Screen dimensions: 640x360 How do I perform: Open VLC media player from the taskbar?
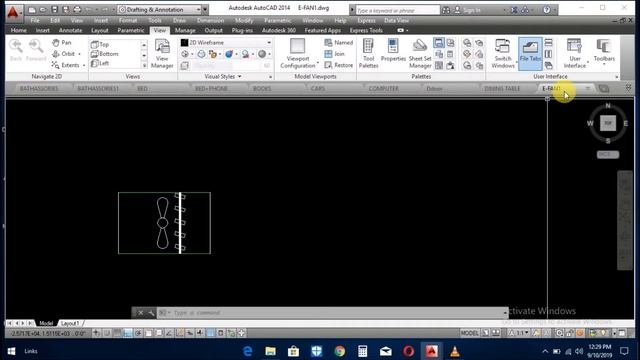tap(454, 351)
